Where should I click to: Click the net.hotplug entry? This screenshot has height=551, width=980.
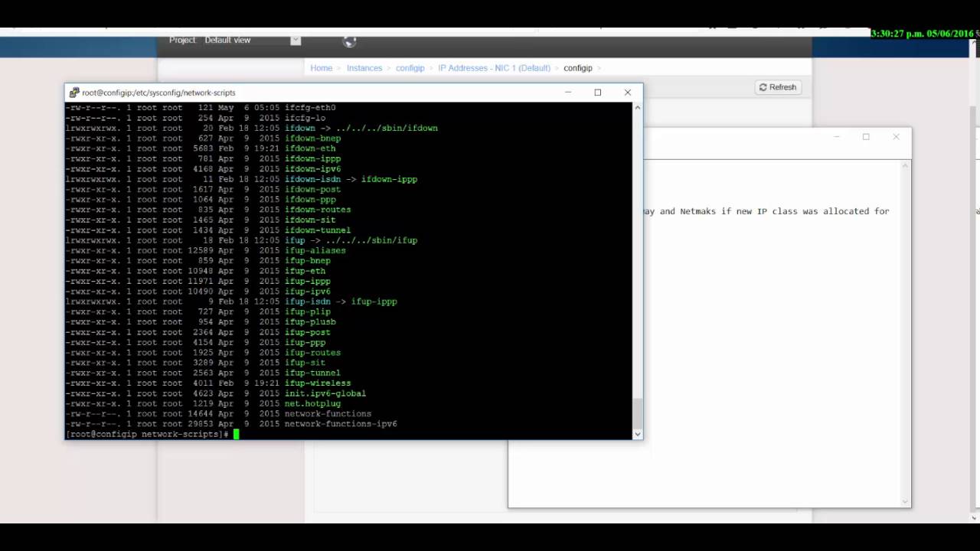[312, 403]
